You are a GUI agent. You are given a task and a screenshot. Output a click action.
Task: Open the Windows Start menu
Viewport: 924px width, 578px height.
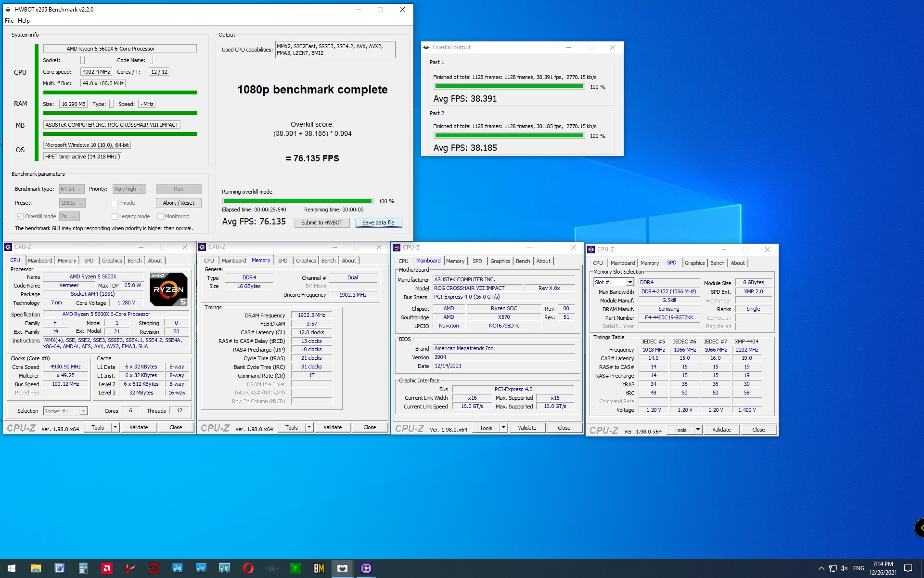point(12,568)
